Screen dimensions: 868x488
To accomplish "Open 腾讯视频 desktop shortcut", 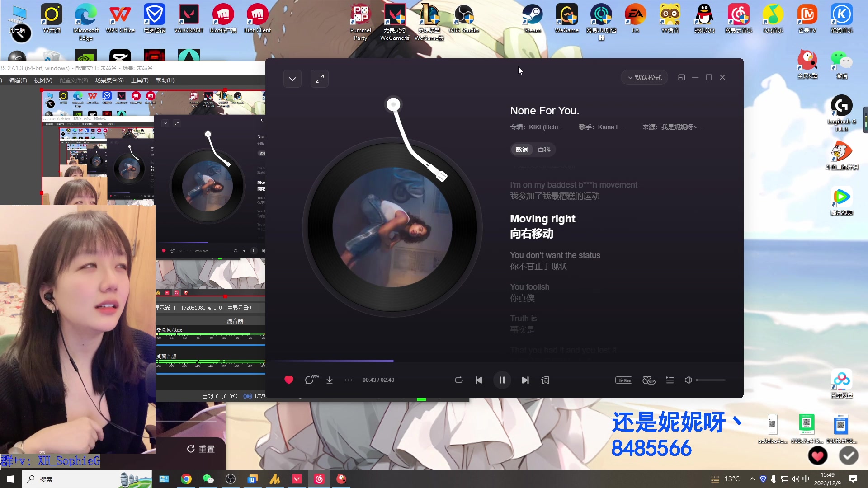I will (x=842, y=201).
